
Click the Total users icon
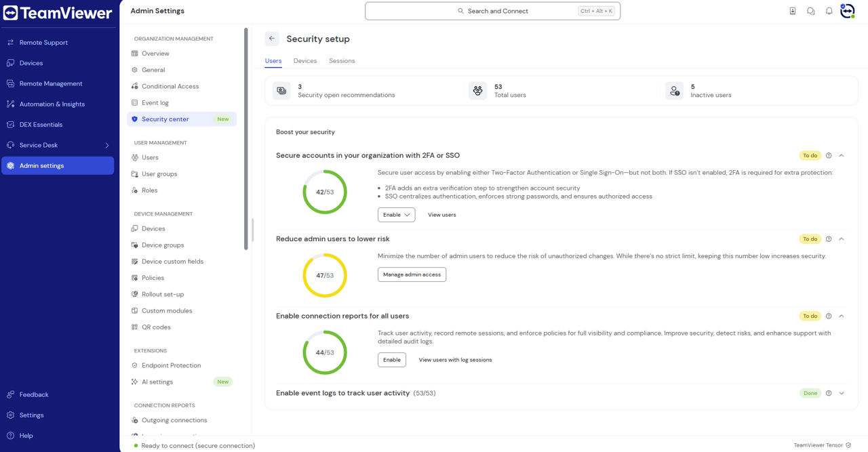coord(478,91)
